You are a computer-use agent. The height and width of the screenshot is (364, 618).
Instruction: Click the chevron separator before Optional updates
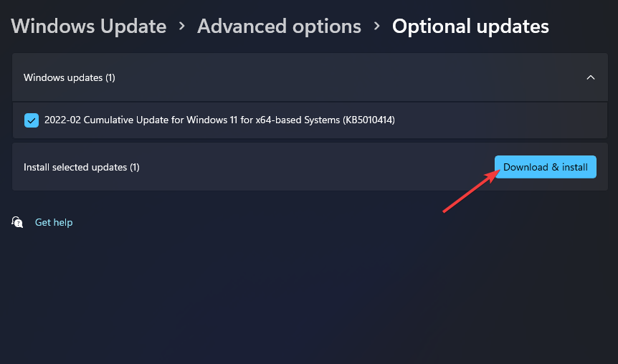click(376, 27)
